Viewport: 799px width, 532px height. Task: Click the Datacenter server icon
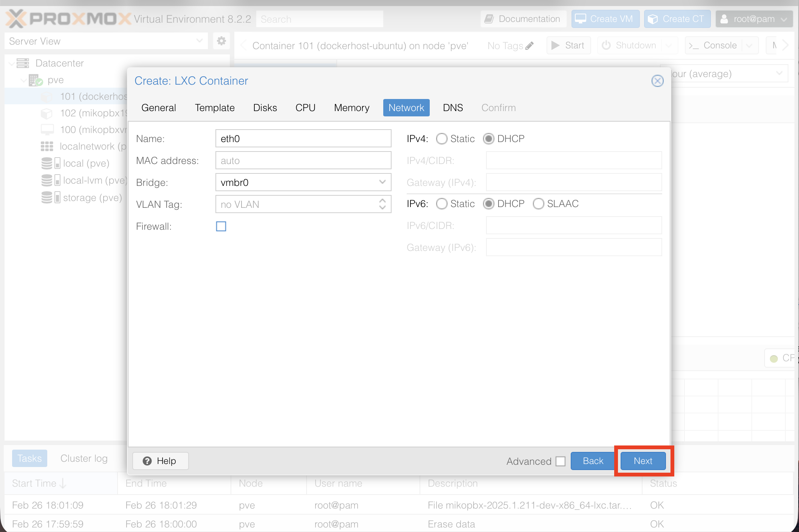23,63
